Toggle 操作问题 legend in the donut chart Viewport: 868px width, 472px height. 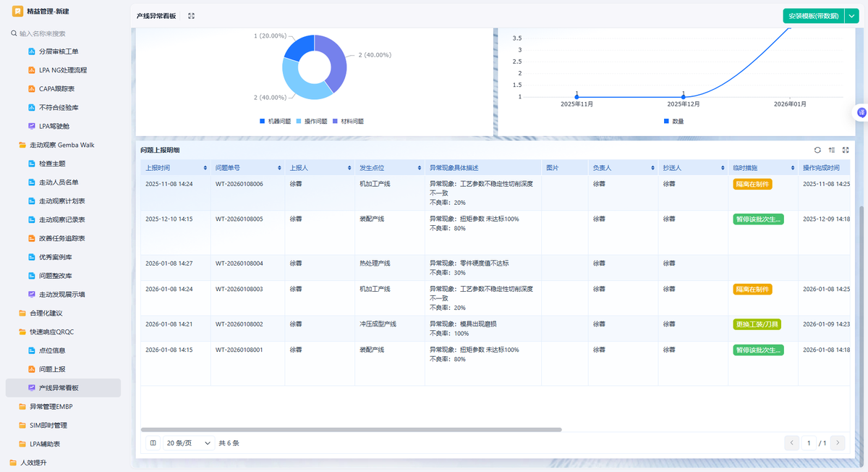tap(311, 121)
